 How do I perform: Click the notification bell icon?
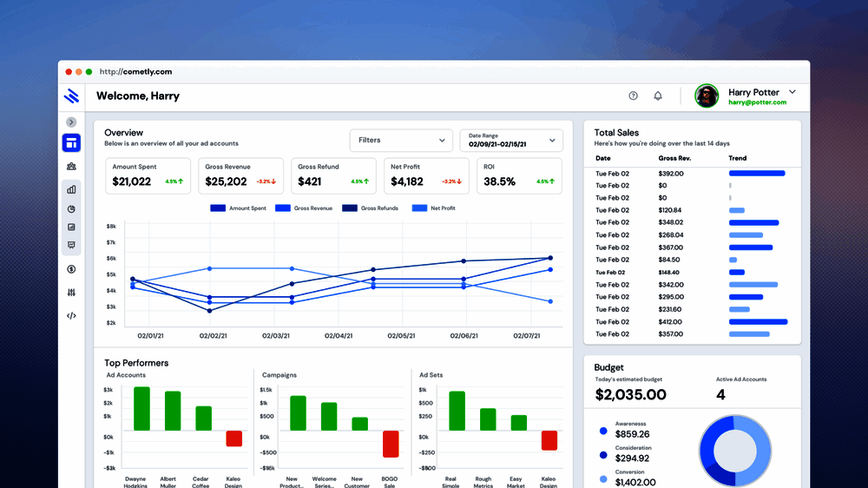click(658, 96)
